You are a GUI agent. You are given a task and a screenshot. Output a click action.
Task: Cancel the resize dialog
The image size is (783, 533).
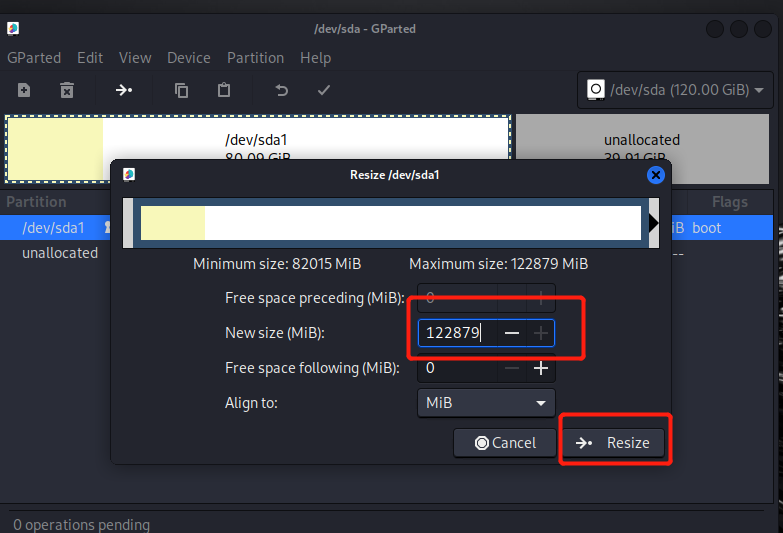(504, 443)
